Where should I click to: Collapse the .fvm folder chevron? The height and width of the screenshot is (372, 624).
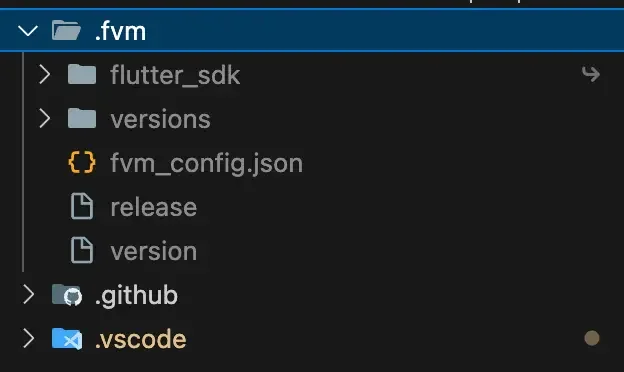pyautogui.click(x=28, y=31)
